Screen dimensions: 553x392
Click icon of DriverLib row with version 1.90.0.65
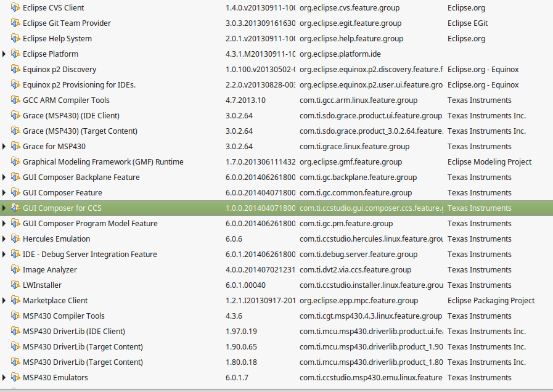tap(15, 346)
